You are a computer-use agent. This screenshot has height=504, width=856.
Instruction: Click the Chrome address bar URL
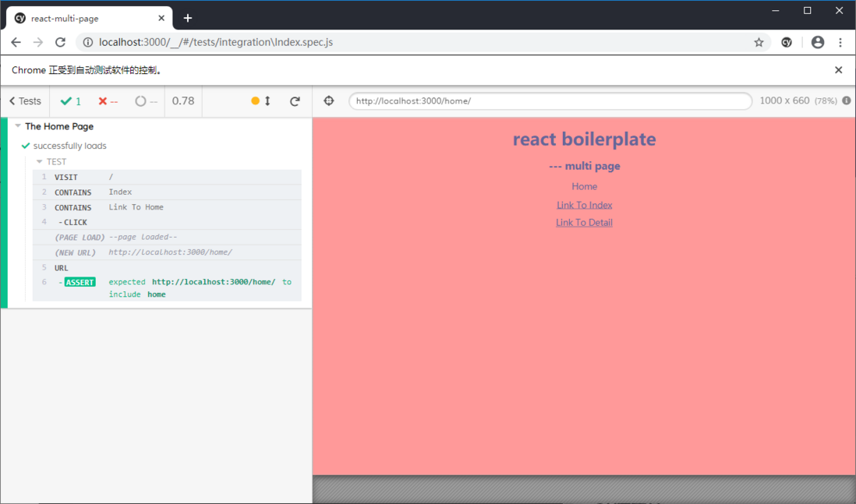[x=216, y=42]
